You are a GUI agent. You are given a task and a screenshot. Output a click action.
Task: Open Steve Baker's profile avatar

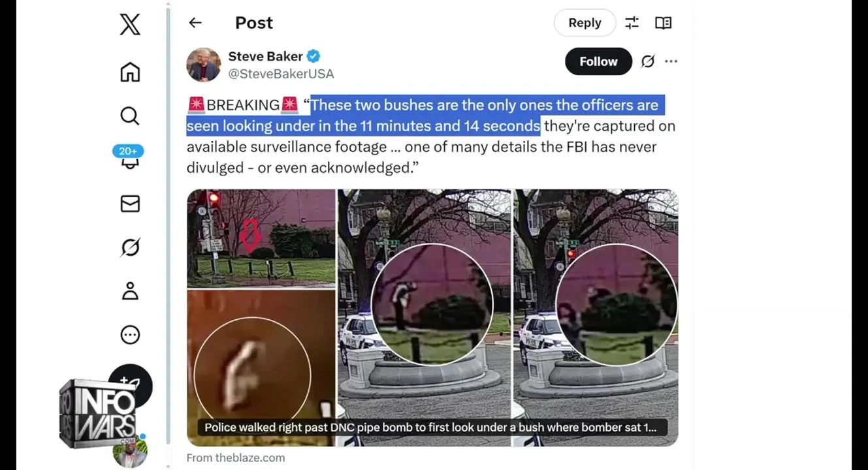[204, 65]
